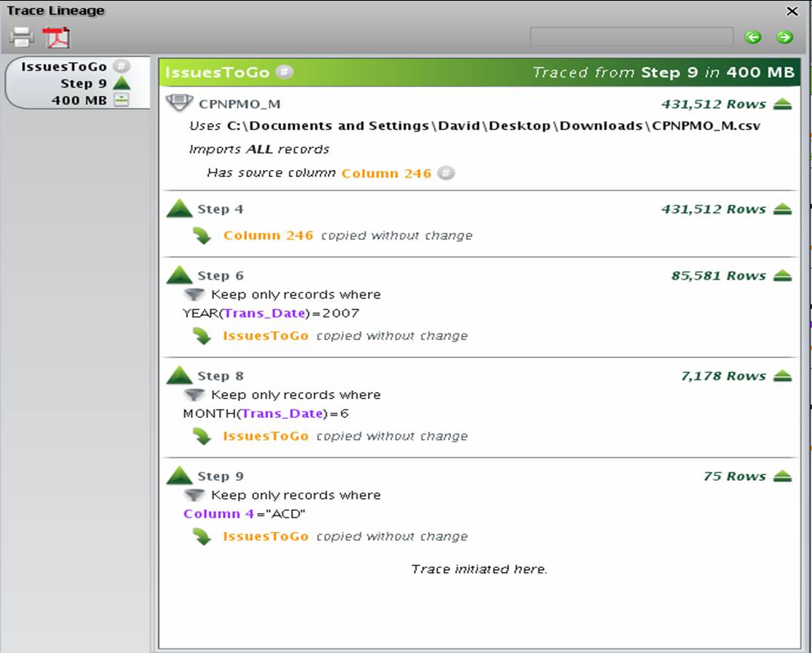
Task: Collapse the Step 9 75 Rows section
Action: pyautogui.click(x=783, y=476)
